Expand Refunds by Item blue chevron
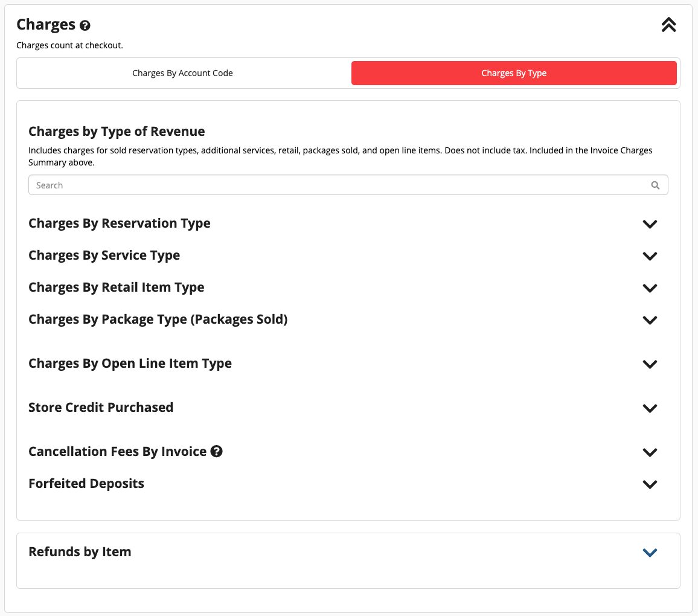Screen dimensions: 698x616 [x=650, y=553]
